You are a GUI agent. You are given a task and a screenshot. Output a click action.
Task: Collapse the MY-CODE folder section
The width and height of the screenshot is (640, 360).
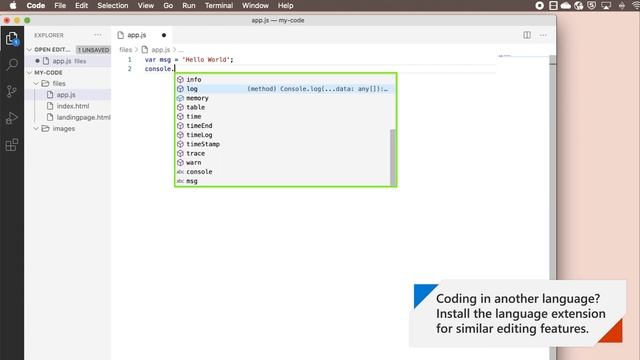tap(29, 73)
